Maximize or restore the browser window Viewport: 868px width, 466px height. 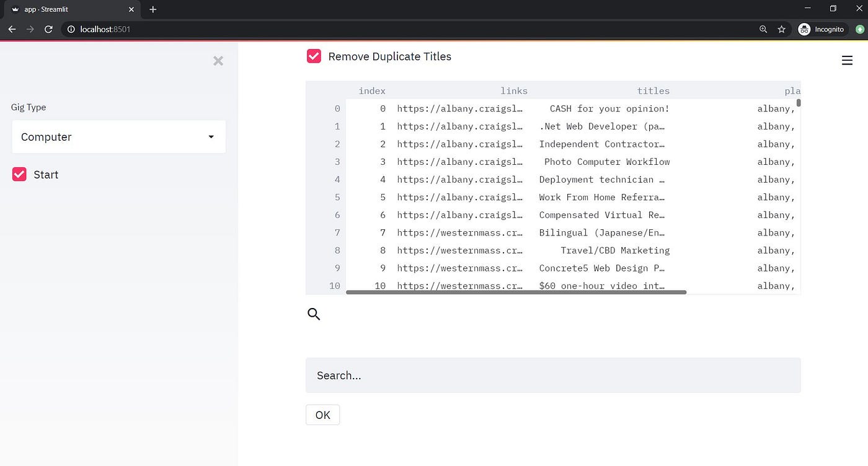point(833,9)
